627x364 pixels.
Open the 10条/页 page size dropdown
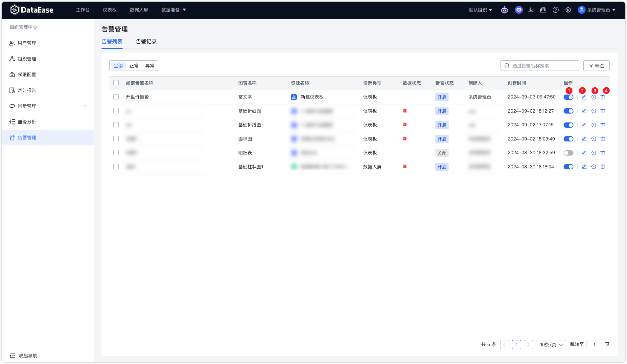(x=551, y=345)
